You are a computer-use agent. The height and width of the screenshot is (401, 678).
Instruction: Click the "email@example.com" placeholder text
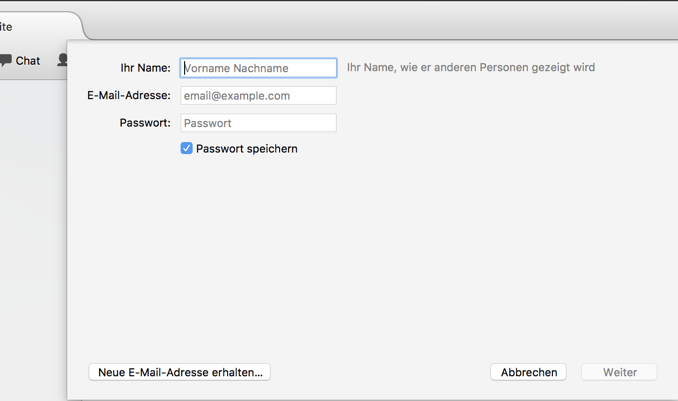click(x=237, y=96)
